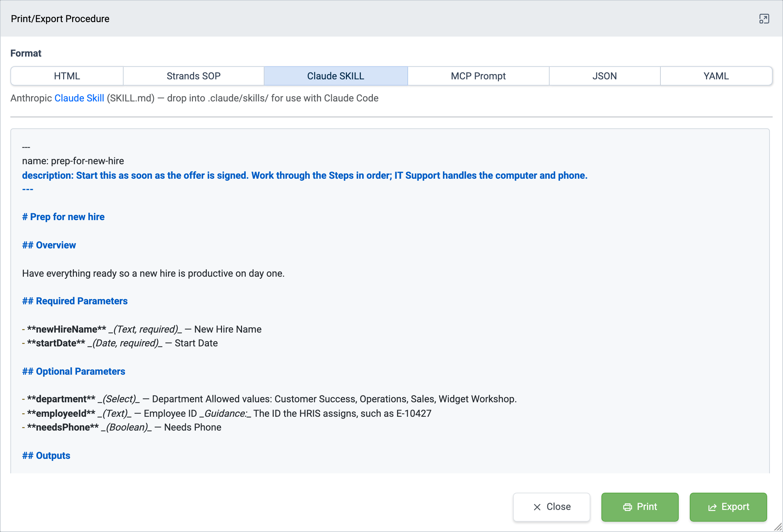This screenshot has height=532, width=783.
Task: Click the '## Required Parameters' heading text
Action: (x=75, y=301)
